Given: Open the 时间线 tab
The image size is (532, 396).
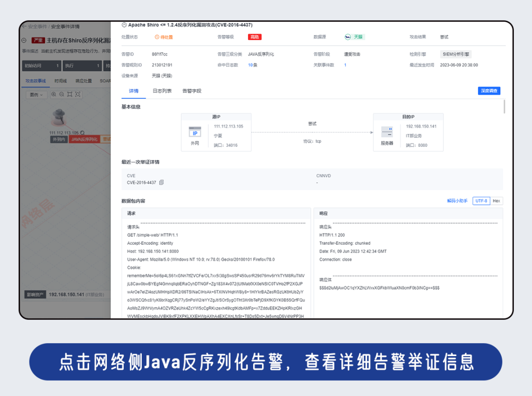Looking at the screenshot, I should tap(60, 82).
